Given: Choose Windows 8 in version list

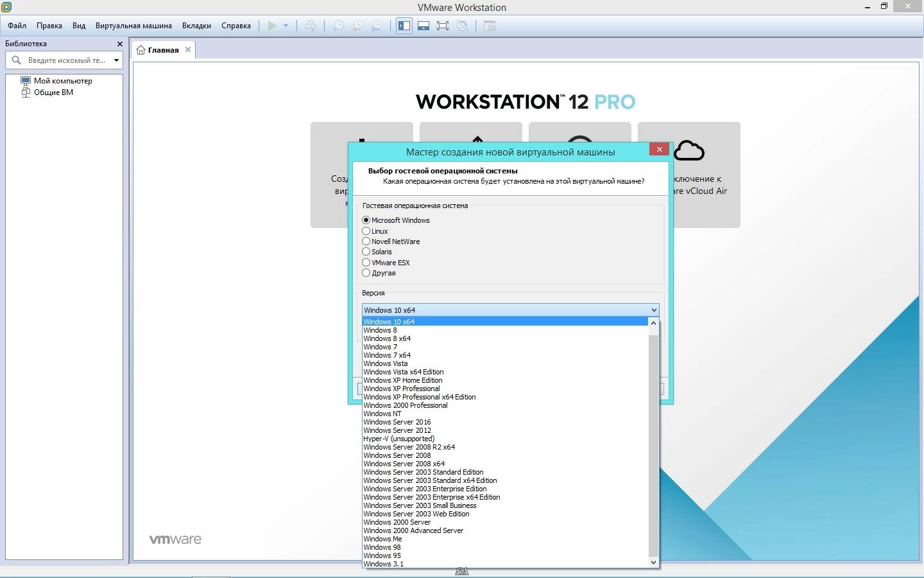Looking at the screenshot, I should [506, 330].
